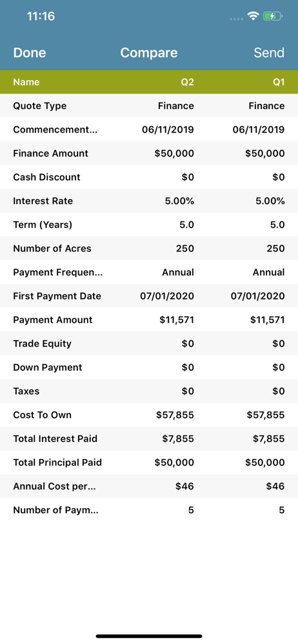Select the Q1 column header

(x=279, y=82)
